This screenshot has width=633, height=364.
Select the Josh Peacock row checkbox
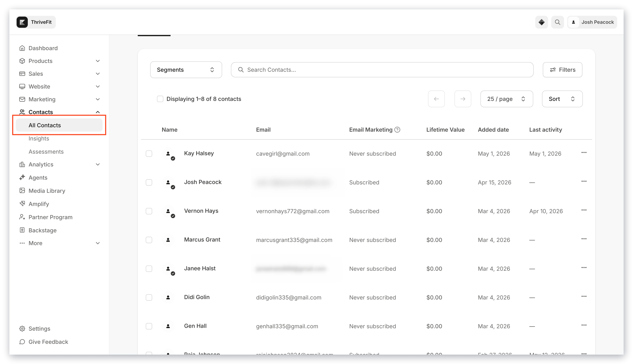tap(149, 182)
